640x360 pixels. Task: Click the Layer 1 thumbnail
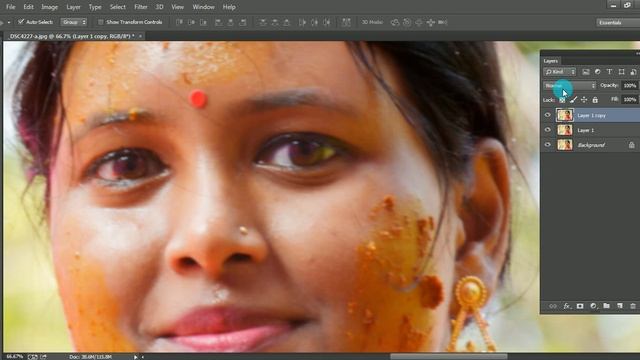tap(565, 130)
